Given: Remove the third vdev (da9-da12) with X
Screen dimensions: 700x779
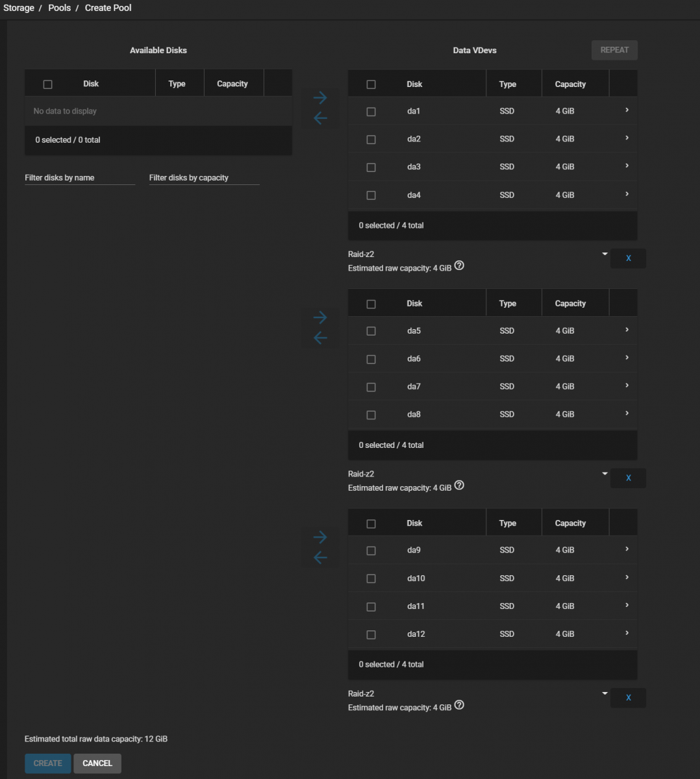Looking at the screenshot, I should point(628,698).
